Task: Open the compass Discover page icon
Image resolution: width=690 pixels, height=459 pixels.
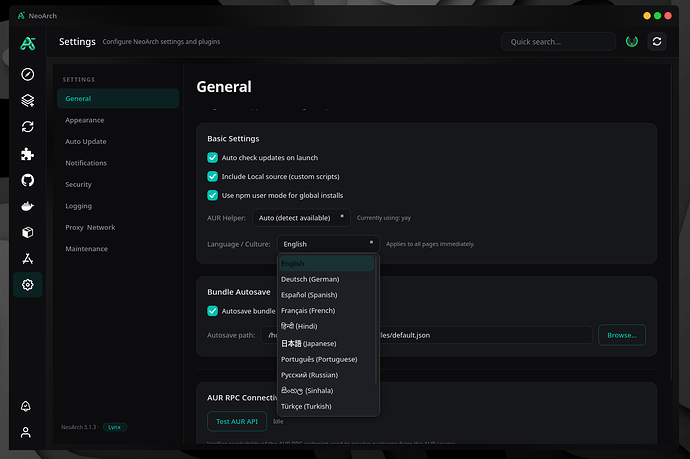Action: [28, 74]
